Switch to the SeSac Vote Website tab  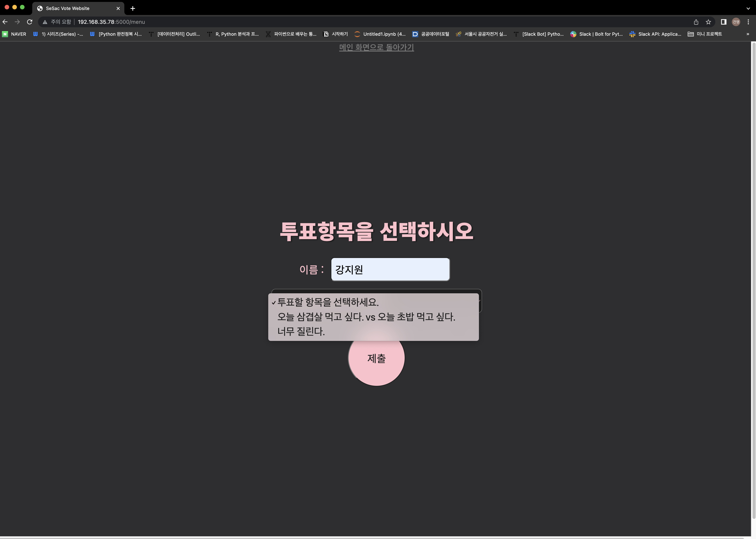click(68, 8)
